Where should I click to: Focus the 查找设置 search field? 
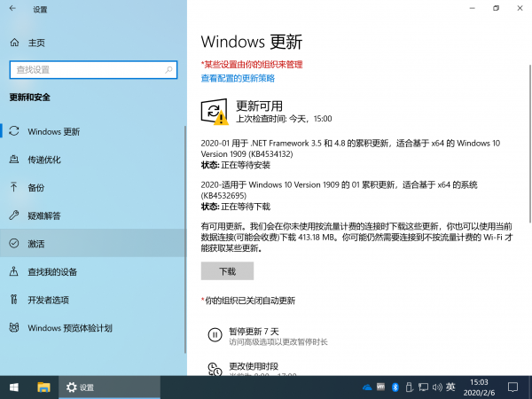93,70
